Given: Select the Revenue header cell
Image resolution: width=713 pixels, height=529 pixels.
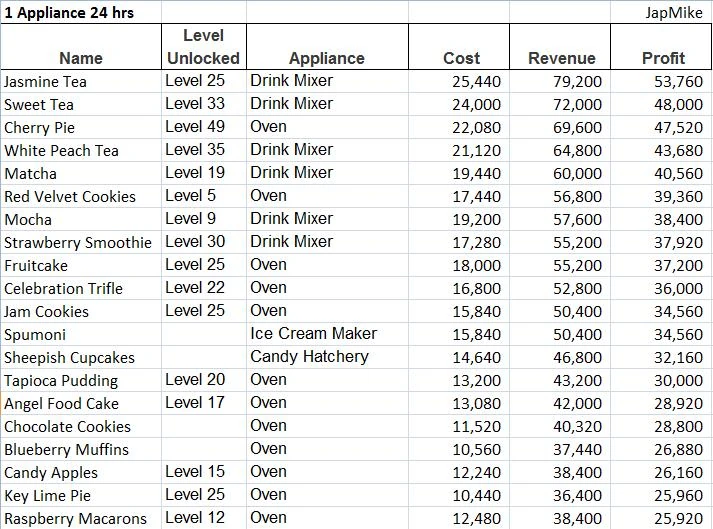Looking at the screenshot, I should pyautogui.click(x=560, y=47).
